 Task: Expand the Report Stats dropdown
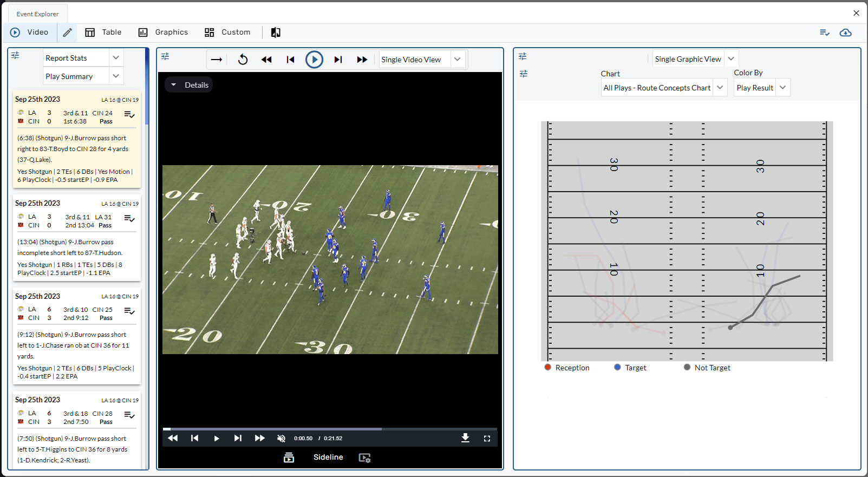(x=115, y=58)
